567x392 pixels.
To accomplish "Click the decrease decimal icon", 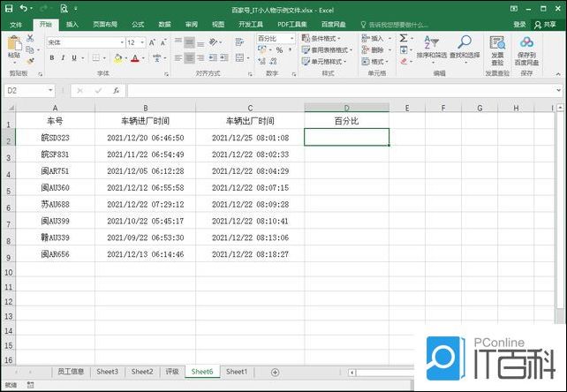I will point(273,61).
